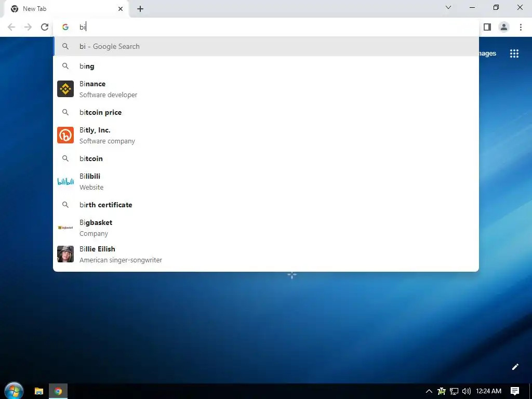Select the Binance Software developer suggestion
Image resolution: width=532 pixels, height=399 pixels.
coord(266,89)
